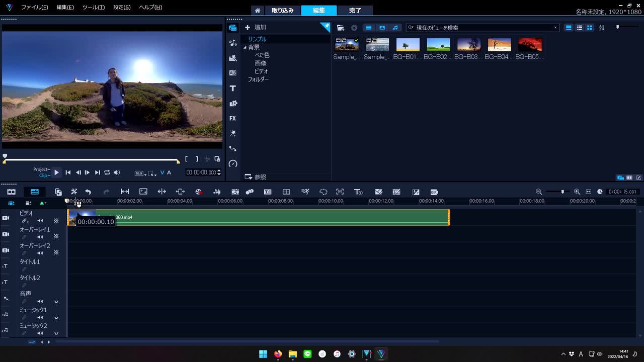The image size is (644, 362).
Task: Play the project preview
Action: [x=56, y=172]
